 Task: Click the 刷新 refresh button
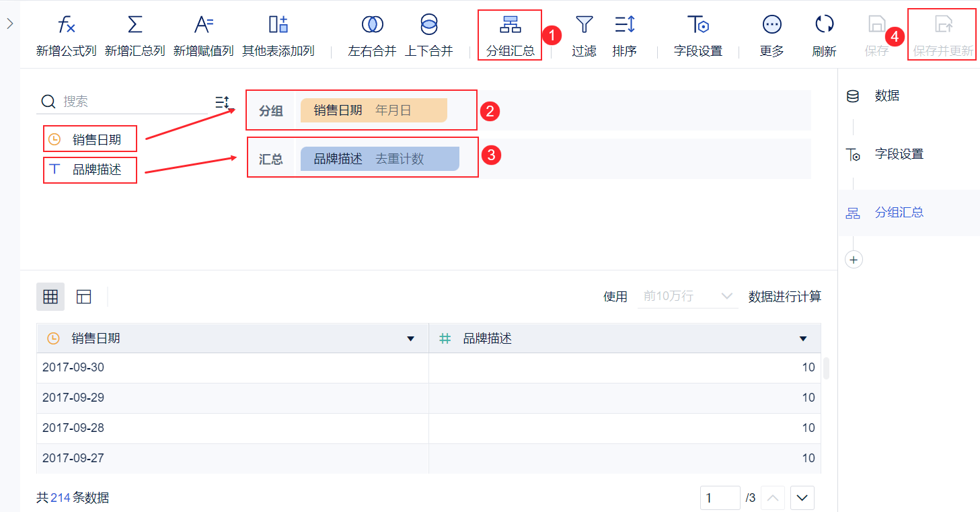(824, 36)
